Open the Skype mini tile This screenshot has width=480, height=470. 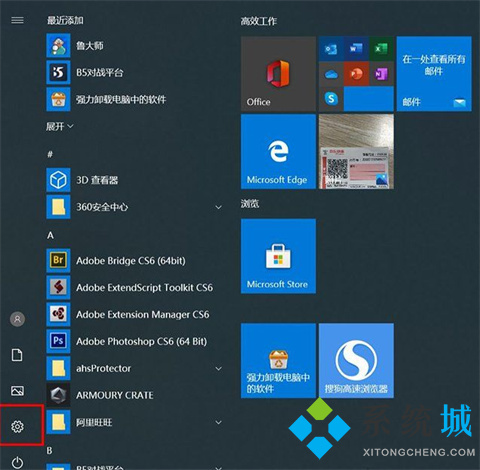coord(331,99)
